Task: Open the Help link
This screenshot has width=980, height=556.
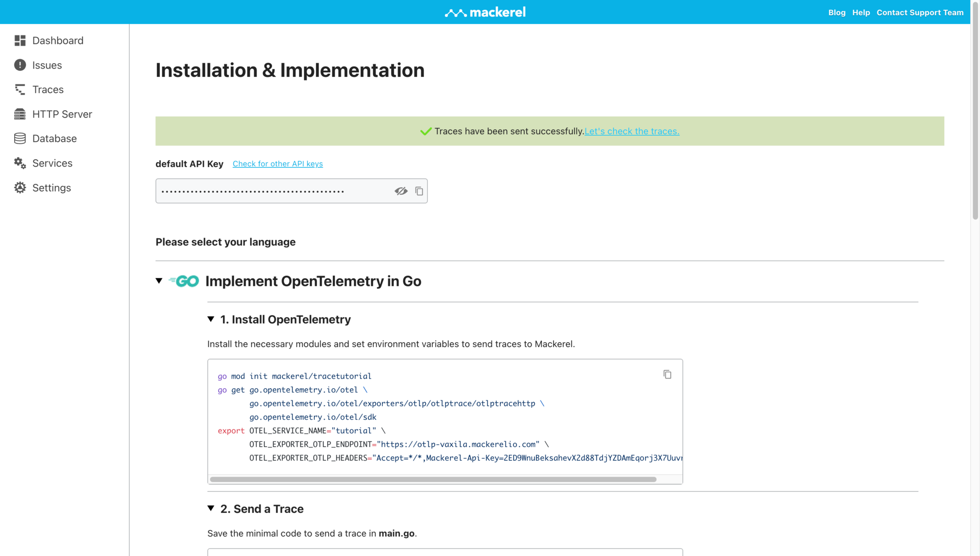Action: click(861, 13)
